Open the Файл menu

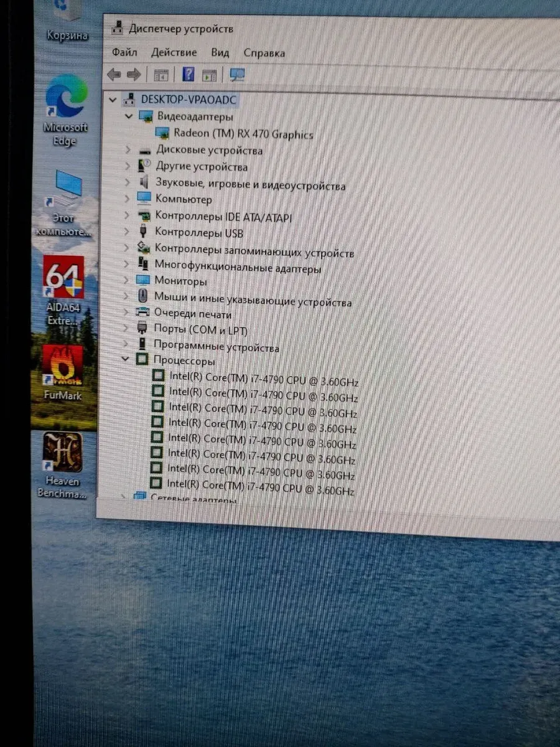[124, 52]
